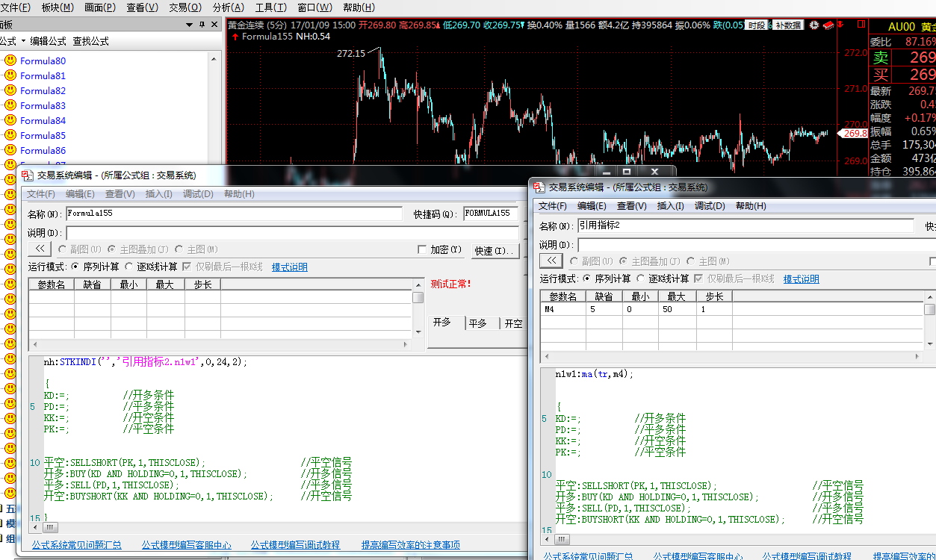Open 模式说明 link in 引用指标2 editor
The image size is (936, 560).
click(801, 279)
